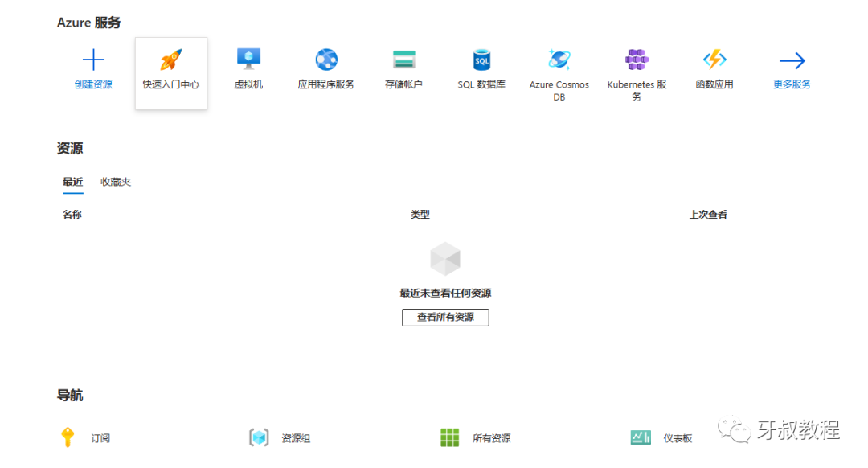Click the 名称 column header

[x=72, y=215]
